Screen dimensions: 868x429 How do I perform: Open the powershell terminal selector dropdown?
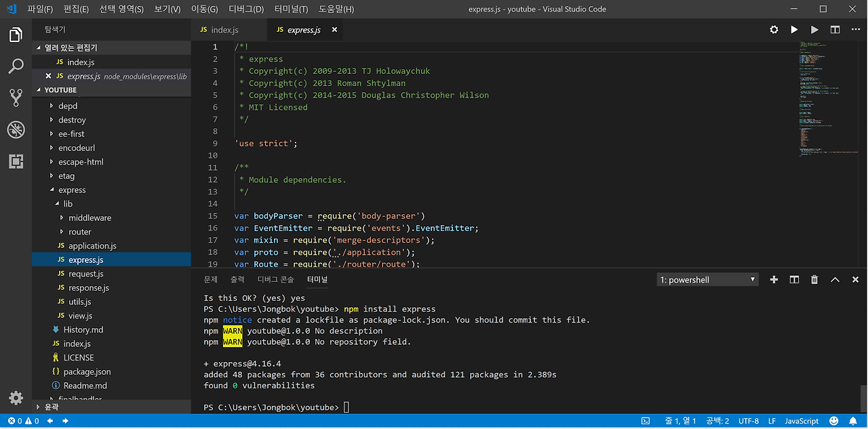[x=707, y=280]
